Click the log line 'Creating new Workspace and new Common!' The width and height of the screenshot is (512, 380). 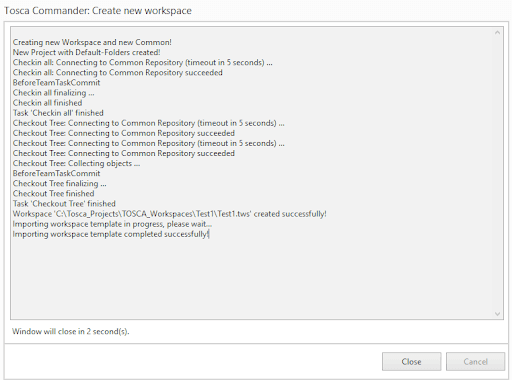click(92, 42)
